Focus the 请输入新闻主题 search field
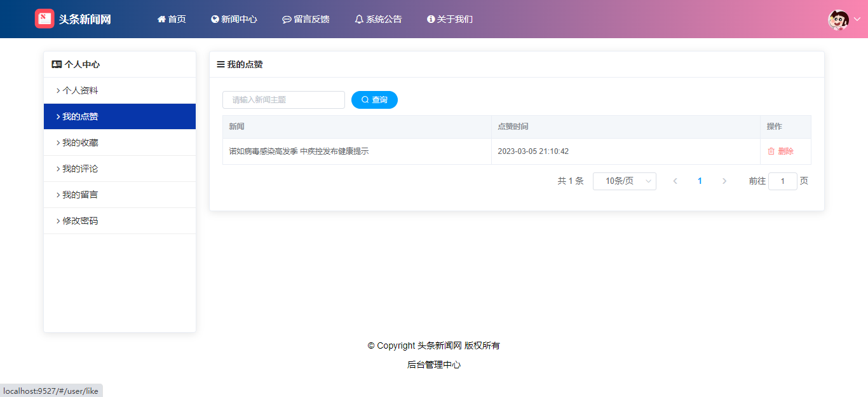868x397 pixels. coord(283,100)
